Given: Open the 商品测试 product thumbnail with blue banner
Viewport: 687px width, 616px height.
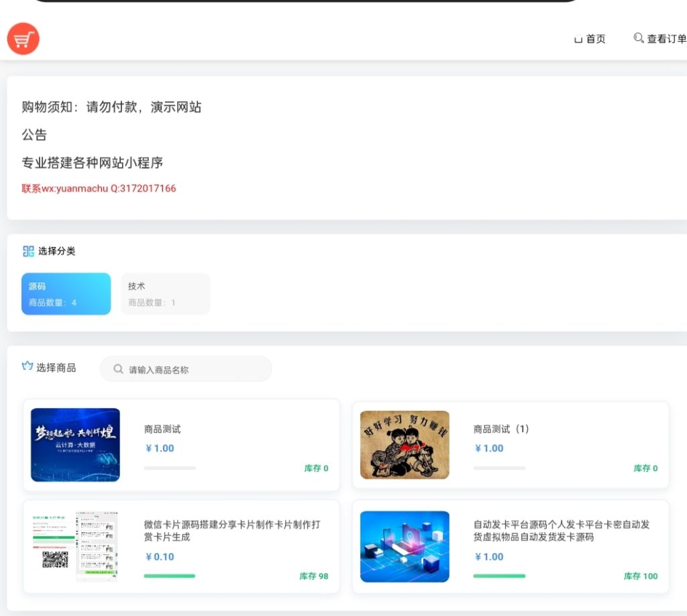Looking at the screenshot, I should tap(75, 445).
